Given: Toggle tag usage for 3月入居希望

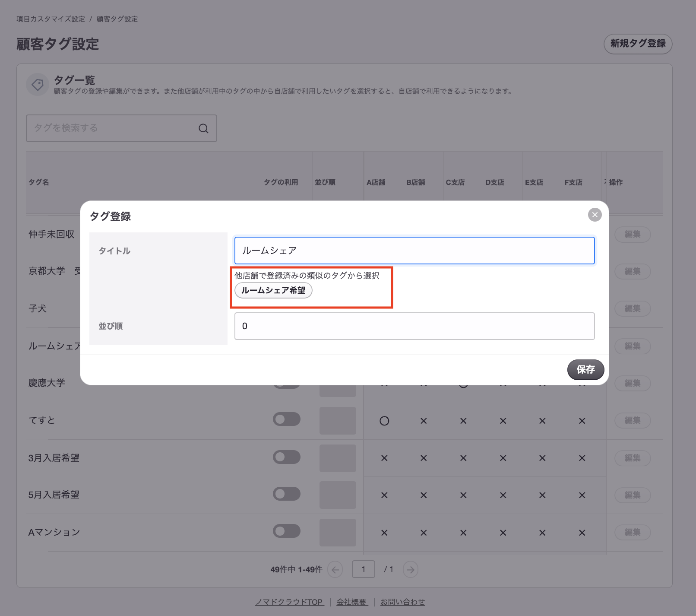Looking at the screenshot, I should coord(287,457).
